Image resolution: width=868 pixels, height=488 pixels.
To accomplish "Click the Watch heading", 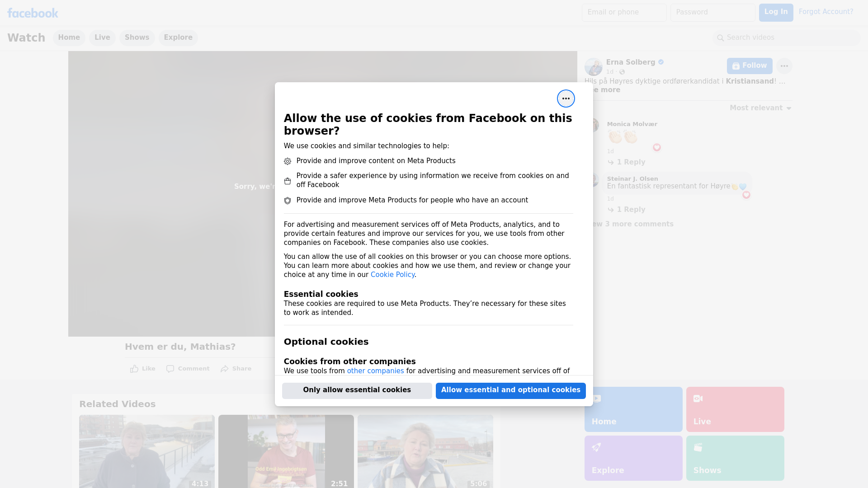I will [x=26, y=38].
